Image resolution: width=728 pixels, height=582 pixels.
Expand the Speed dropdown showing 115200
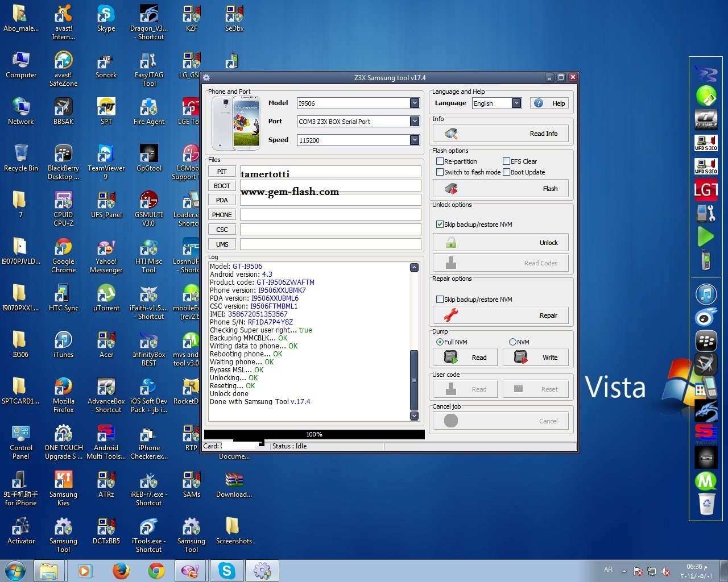[415, 140]
